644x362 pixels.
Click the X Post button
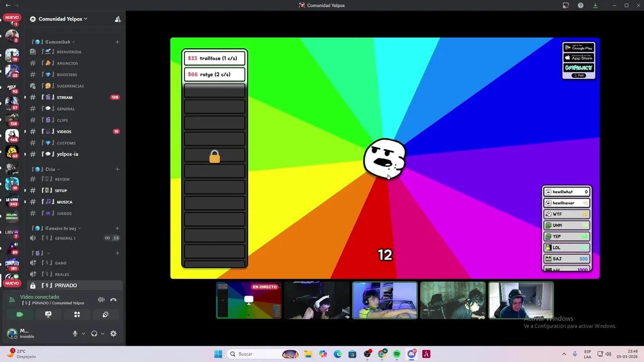tap(579, 75)
